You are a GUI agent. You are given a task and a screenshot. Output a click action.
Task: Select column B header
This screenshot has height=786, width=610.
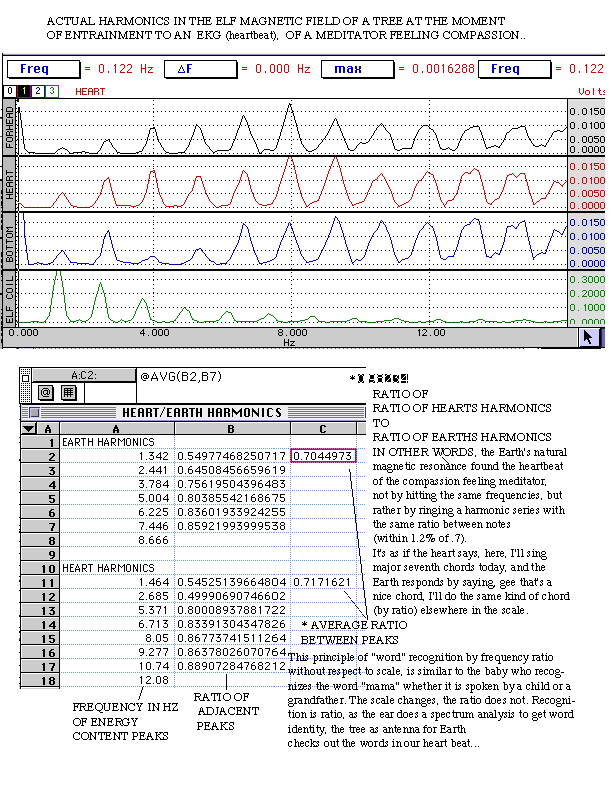pyautogui.click(x=232, y=429)
